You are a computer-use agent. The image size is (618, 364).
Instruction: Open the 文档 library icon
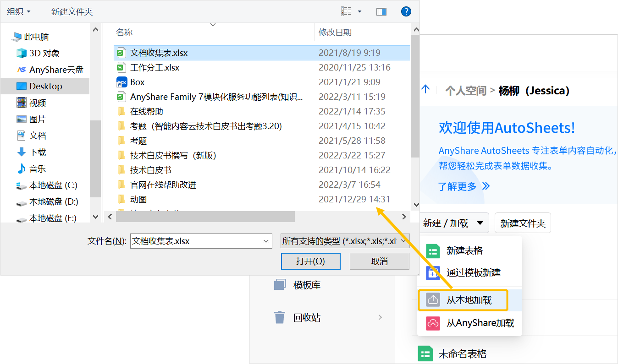click(22, 136)
